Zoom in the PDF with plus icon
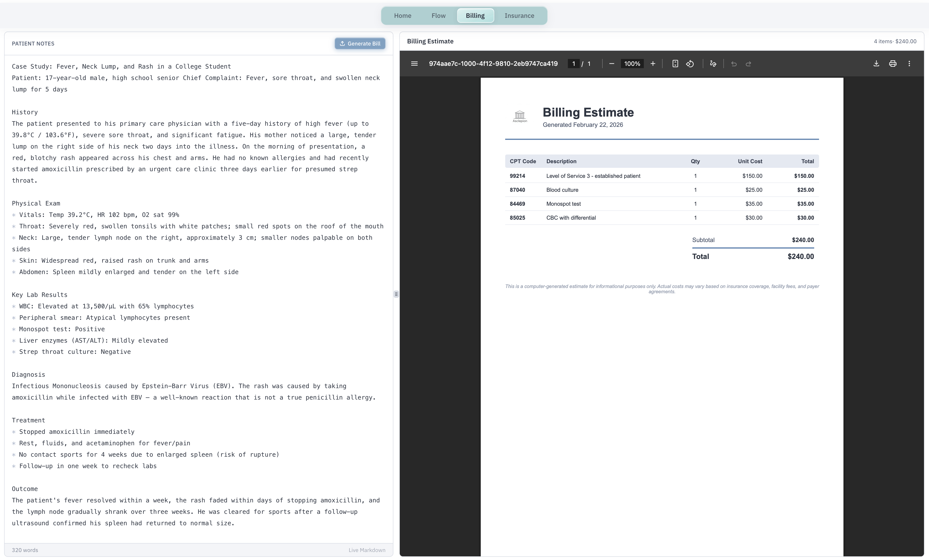The height and width of the screenshot is (560, 929). tap(653, 64)
